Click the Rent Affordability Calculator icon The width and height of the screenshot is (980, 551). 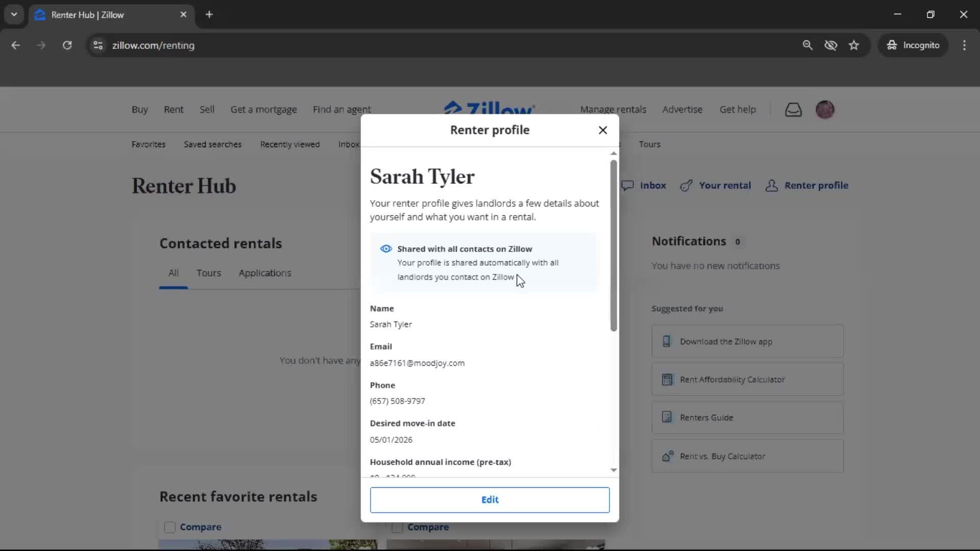point(668,380)
